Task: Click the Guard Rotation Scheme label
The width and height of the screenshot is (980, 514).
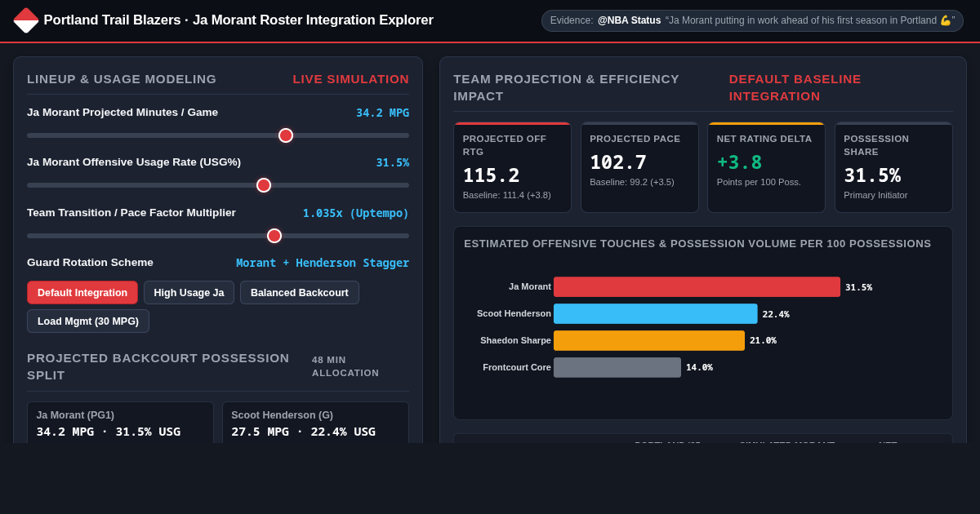Action: coord(90,263)
